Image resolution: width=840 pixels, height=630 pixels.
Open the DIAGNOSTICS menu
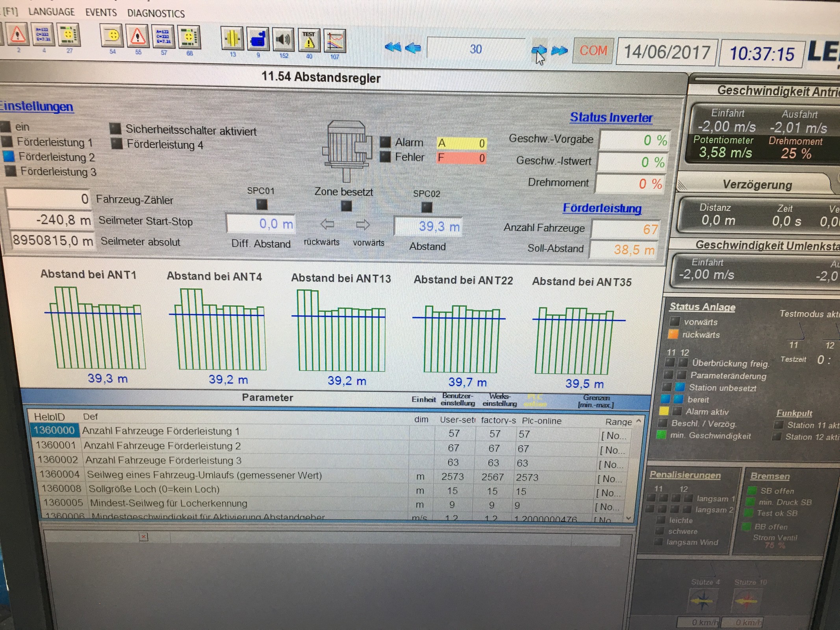pos(156,13)
